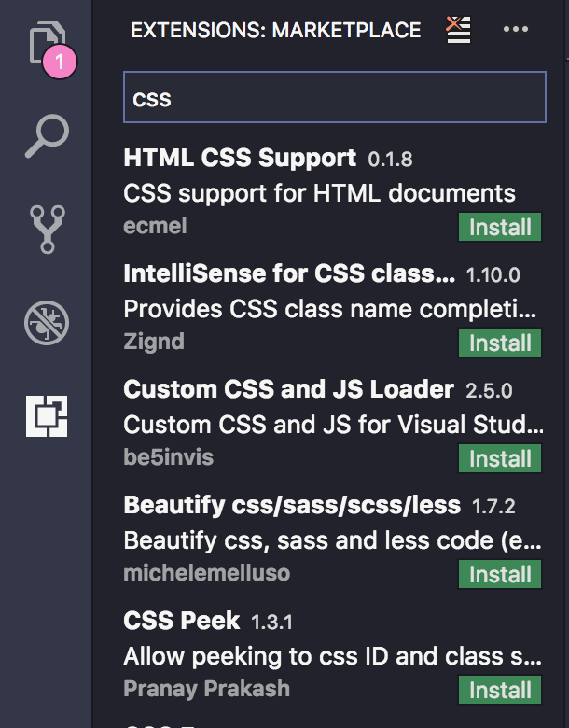
Task: Install Beautify css/sass/scss/less extension
Action: [x=500, y=574]
